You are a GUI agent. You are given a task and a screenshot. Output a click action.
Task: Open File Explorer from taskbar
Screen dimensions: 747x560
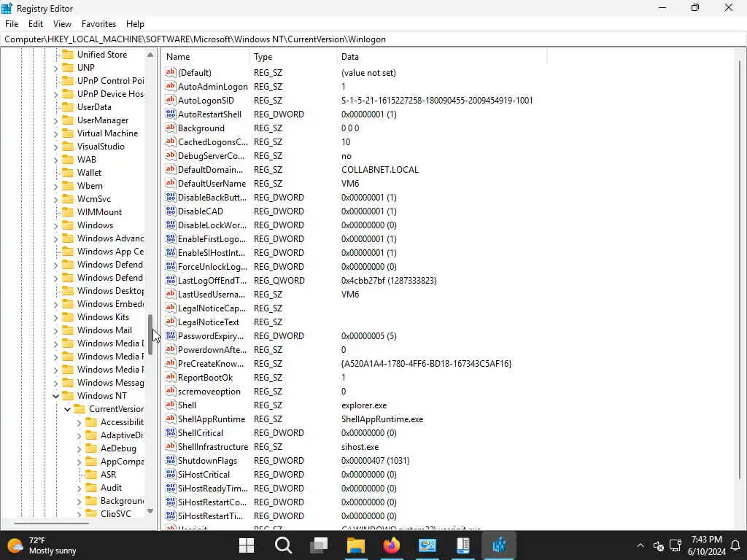pyautogui.click(x=355, y=545)
